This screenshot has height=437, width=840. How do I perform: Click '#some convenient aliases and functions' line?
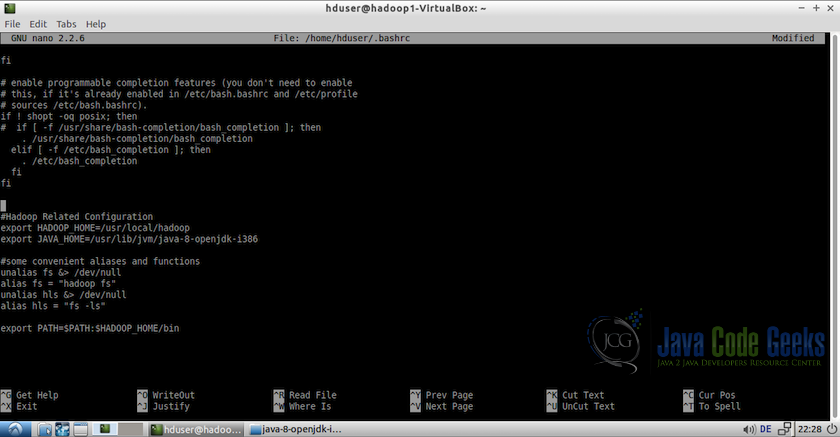tap(100, 261)
